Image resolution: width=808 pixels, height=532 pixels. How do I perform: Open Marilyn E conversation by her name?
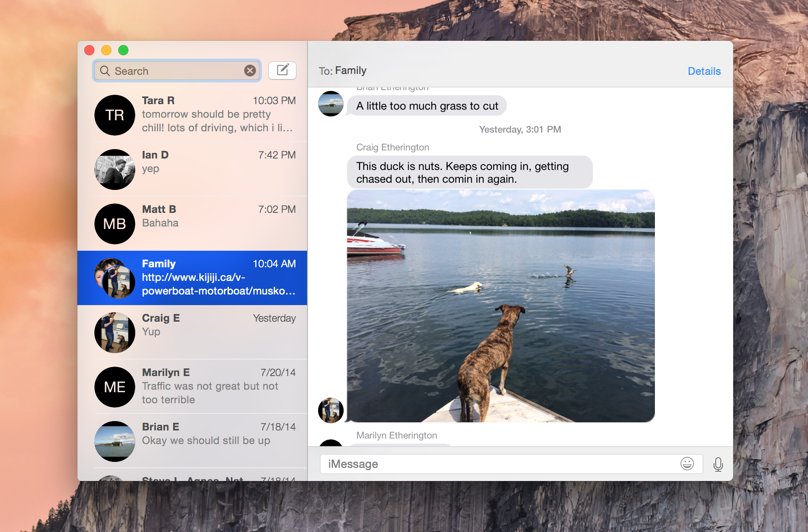click(166, 372)
